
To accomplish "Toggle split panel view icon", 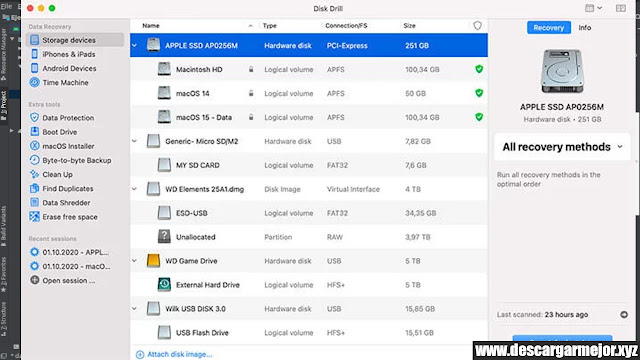I will click(x=621, y=8).
